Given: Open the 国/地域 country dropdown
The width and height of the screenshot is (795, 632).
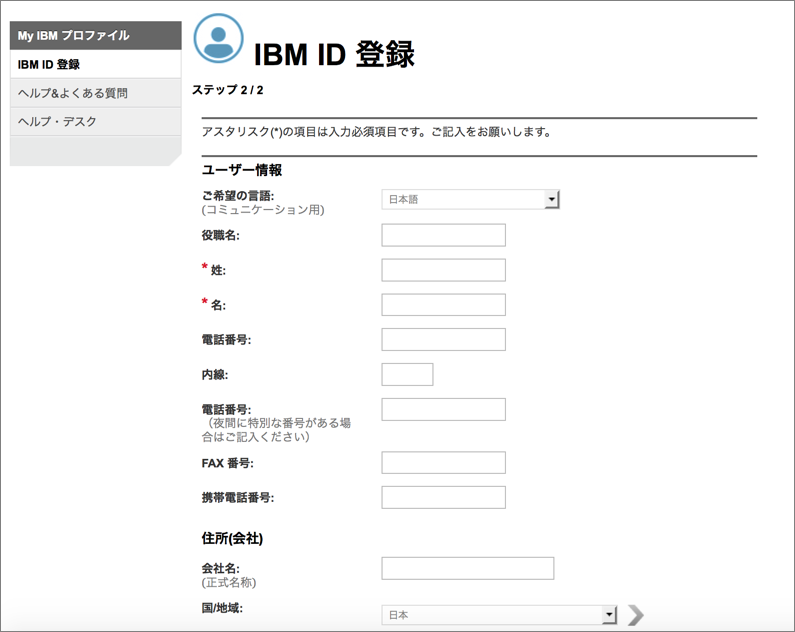Looking at the screenshot, I should click(499, 615).
